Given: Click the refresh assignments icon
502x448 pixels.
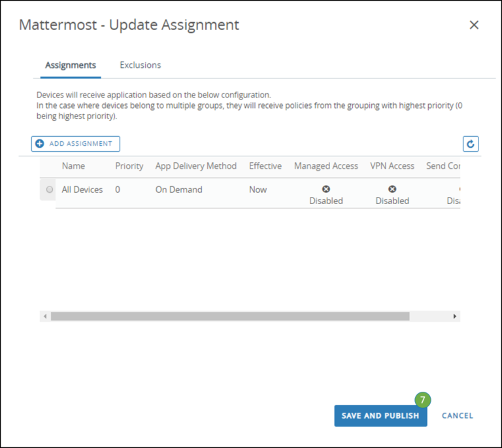Looking at the screenshot, I should (470, 144).
